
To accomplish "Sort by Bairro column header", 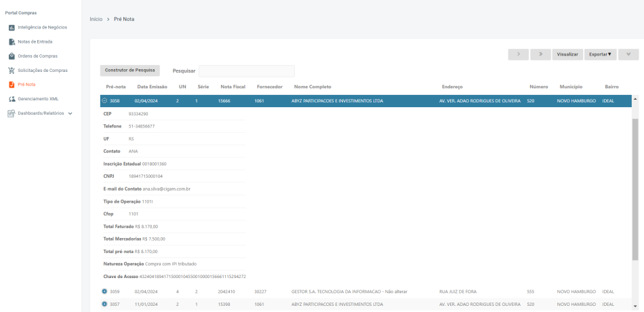I will pos(611,87).
